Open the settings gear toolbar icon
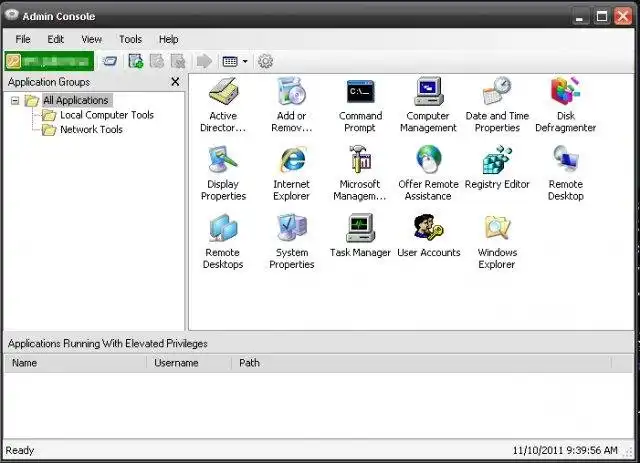 pyautogui.click(x=265, y=62)
